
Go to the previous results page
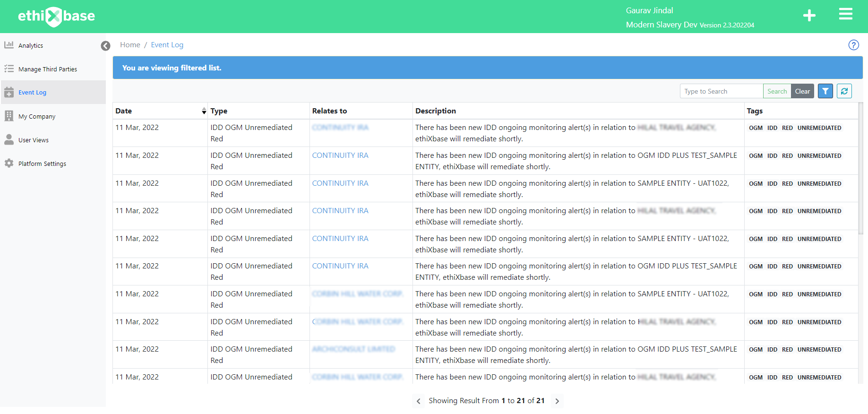(x=418, y=401)
